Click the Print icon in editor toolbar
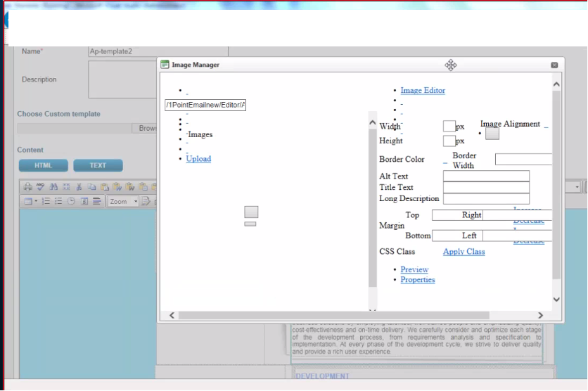The image size is (588, 391). tap(27, 186)
